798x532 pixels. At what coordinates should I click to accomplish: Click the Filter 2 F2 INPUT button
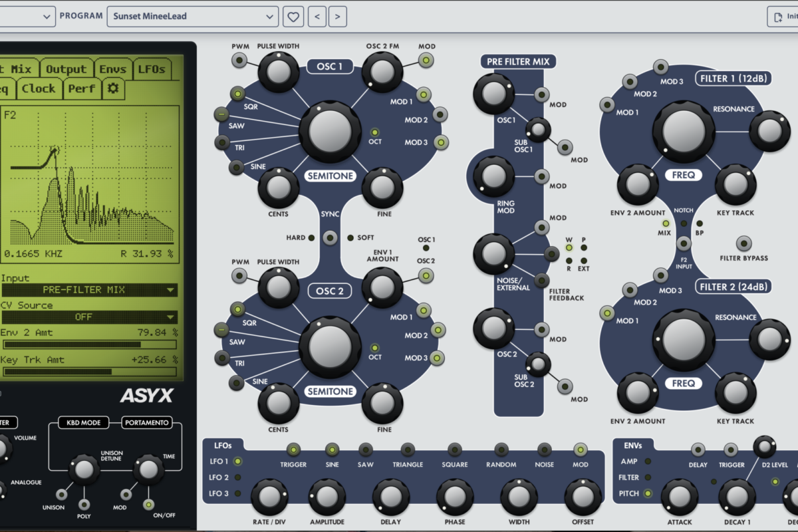coord(683,242)
